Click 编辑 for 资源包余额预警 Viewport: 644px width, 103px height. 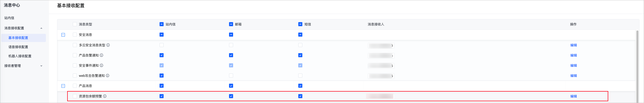(x=573, y=96)
